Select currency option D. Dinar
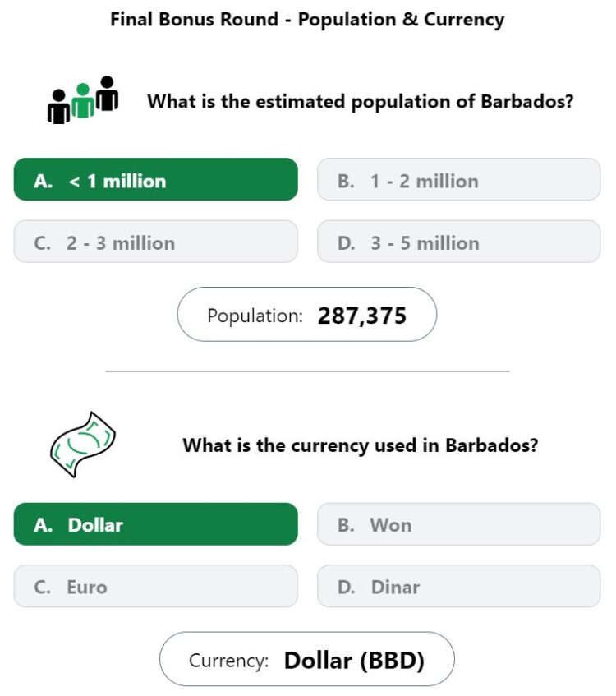The width and height of the screenshot is (616, 696). click(x=459, y=587)
